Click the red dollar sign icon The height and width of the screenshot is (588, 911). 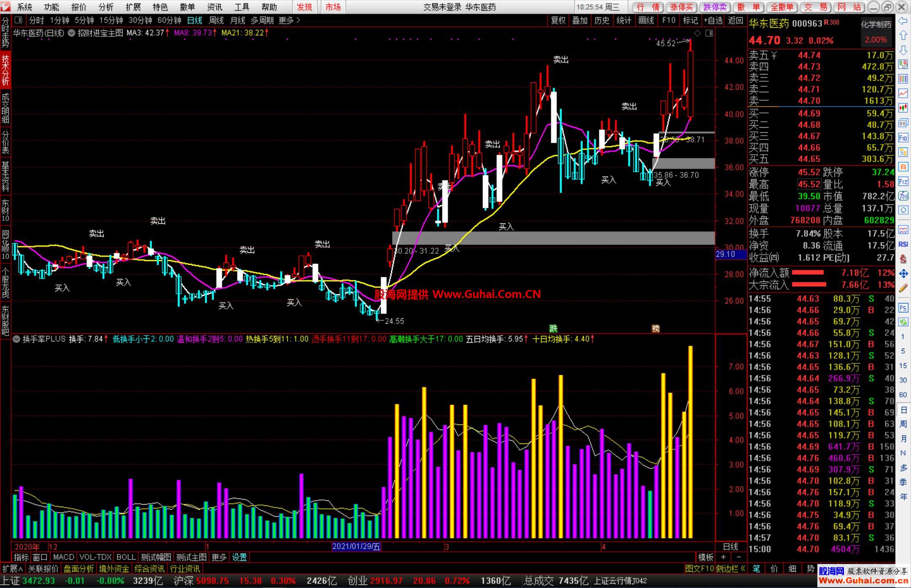[x=903, y=259]
